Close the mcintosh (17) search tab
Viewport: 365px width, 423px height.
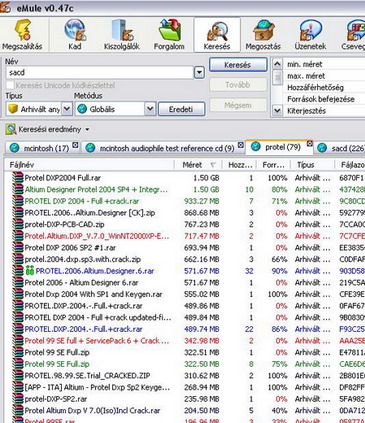point(75,145)
